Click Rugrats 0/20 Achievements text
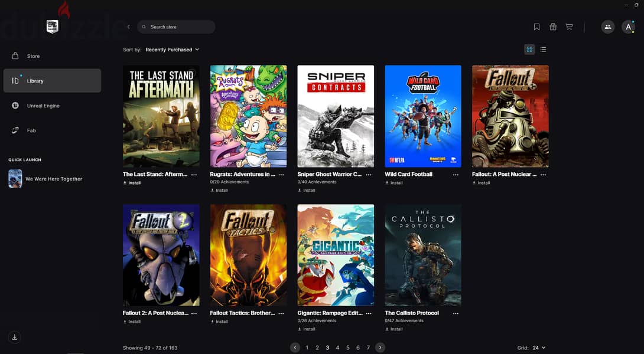 (229, 182)
